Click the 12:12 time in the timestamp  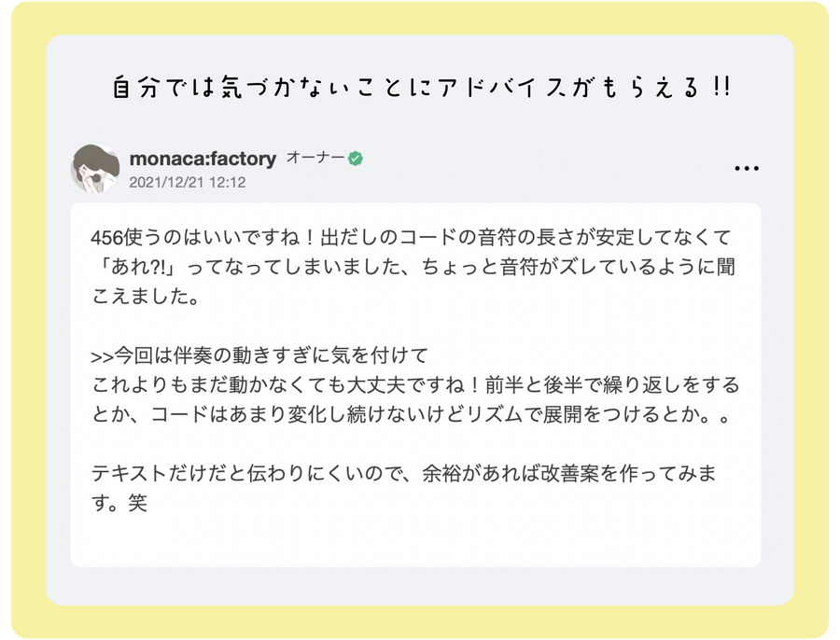point(227,183)
